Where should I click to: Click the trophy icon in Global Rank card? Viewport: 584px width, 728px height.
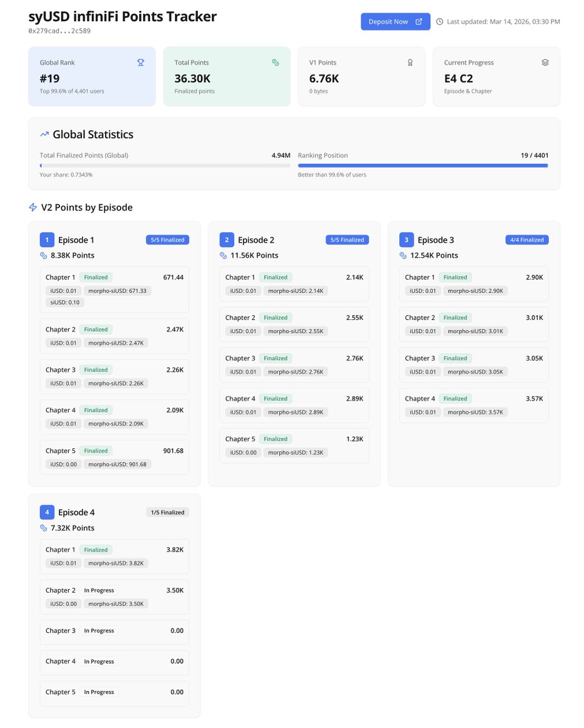click(141, 62)
